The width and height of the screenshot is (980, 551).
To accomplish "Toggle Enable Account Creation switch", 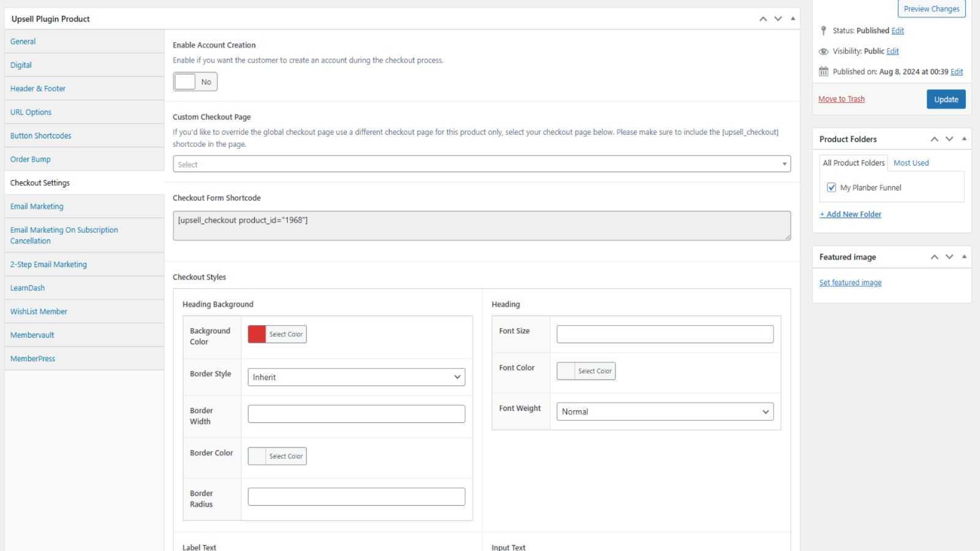I will tap(195, 82).
